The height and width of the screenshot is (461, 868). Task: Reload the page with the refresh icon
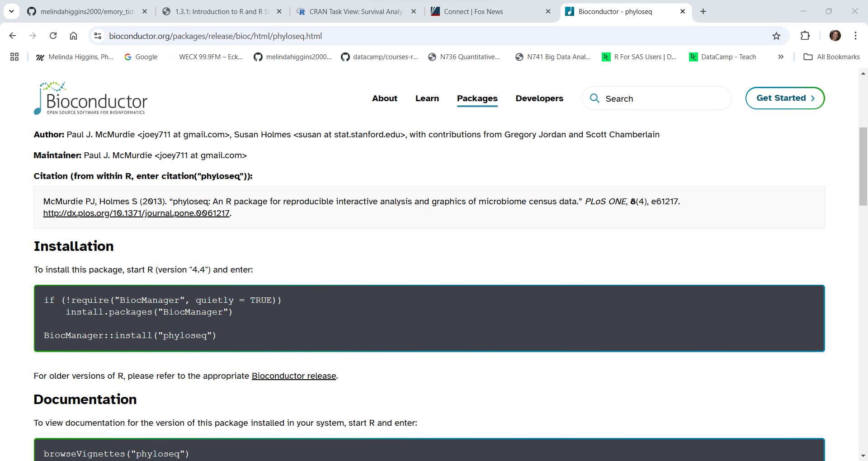pyautogui.click(x=53, y=36)
